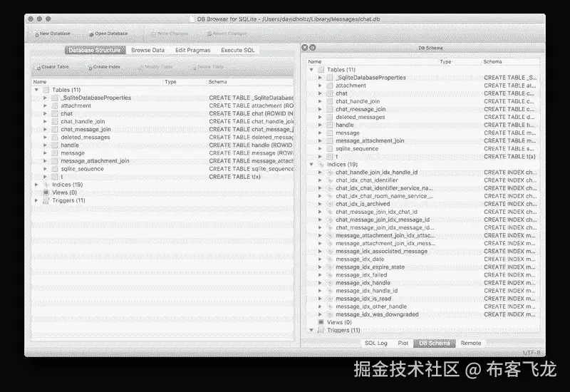Click the Views (0) icon in DB Schema panel
570x392 pixels.
pyautogui.click(x=321, y=322)
